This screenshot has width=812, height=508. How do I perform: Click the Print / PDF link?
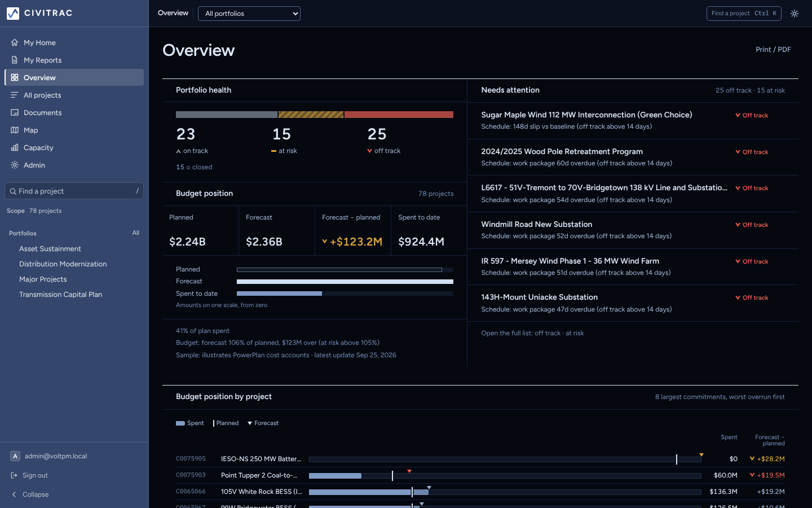[x=773, y=50]
